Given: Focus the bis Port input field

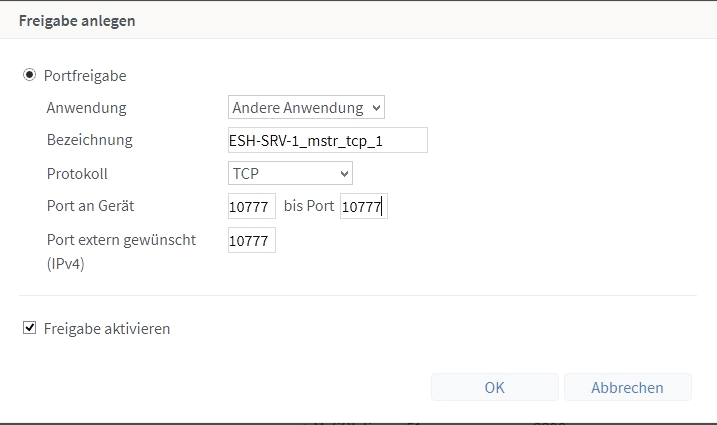Looking at the screenshot, I should [364, 206].
